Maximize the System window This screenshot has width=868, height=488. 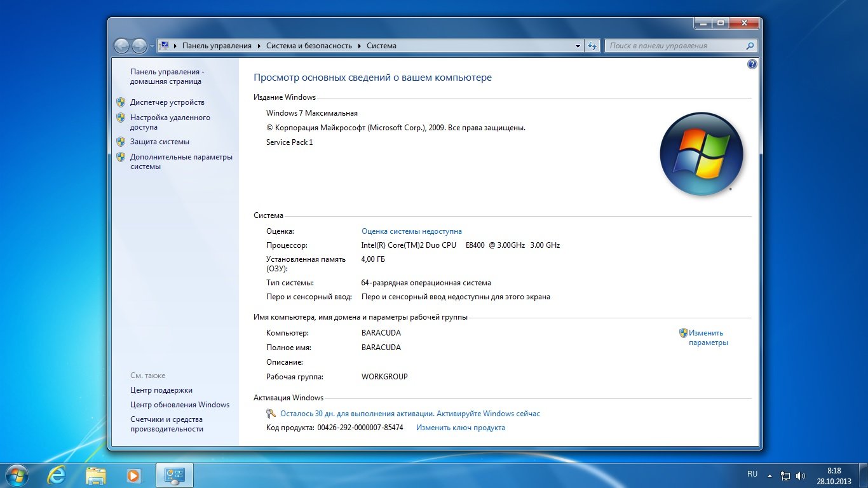pyautogui.click(x=720, y=23)
